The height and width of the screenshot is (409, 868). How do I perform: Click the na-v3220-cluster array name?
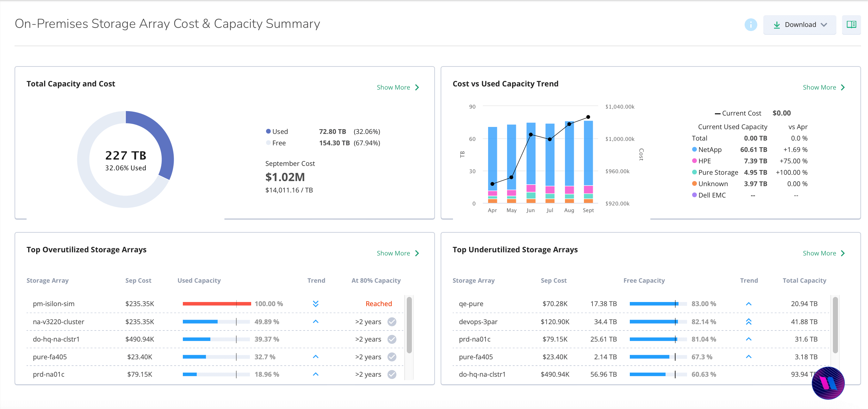click(x=58, y=322)
